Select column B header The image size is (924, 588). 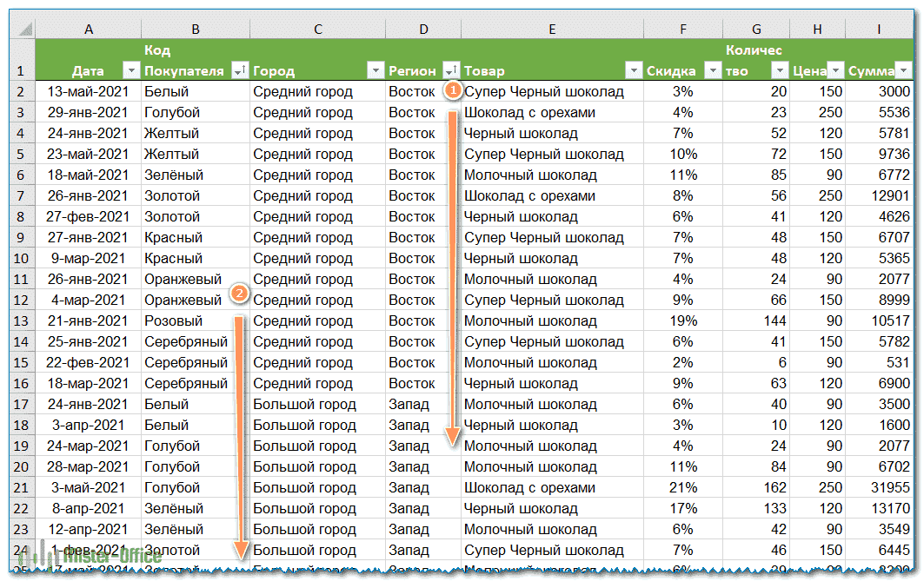[x=195, y=30]
